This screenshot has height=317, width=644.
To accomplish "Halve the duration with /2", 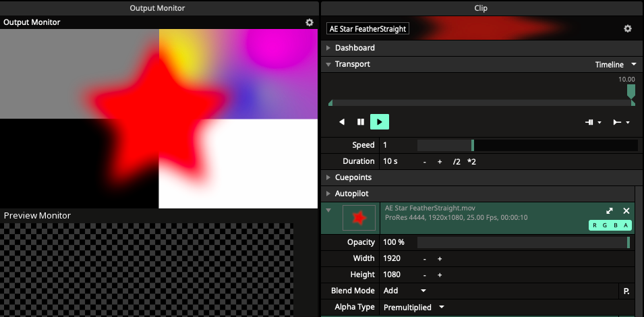I will [457, 162].
